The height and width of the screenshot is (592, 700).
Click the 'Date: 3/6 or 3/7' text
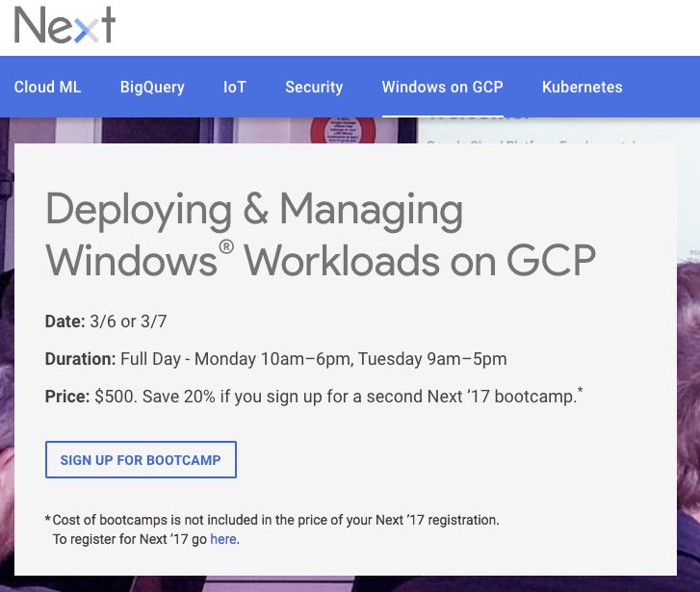106,321
